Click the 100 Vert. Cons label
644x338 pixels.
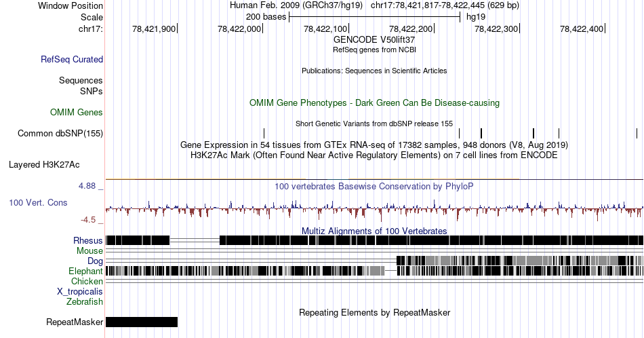tap(38, 202)
